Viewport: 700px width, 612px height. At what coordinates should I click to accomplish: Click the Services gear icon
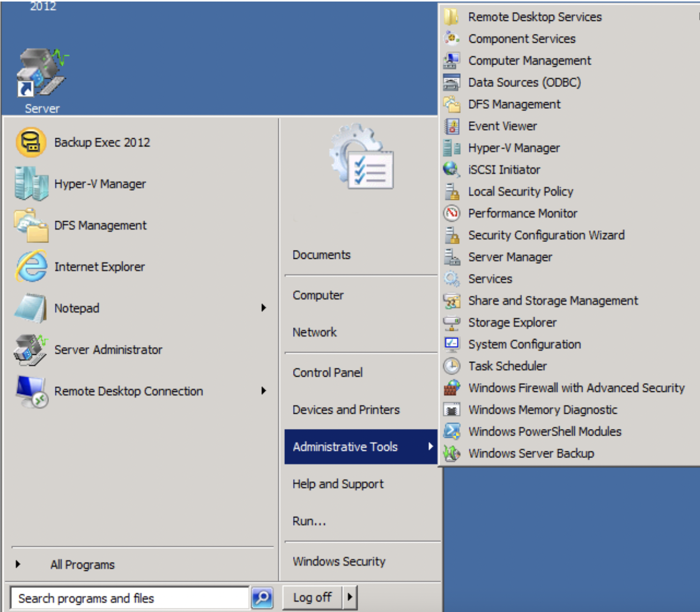click(451, 279)
